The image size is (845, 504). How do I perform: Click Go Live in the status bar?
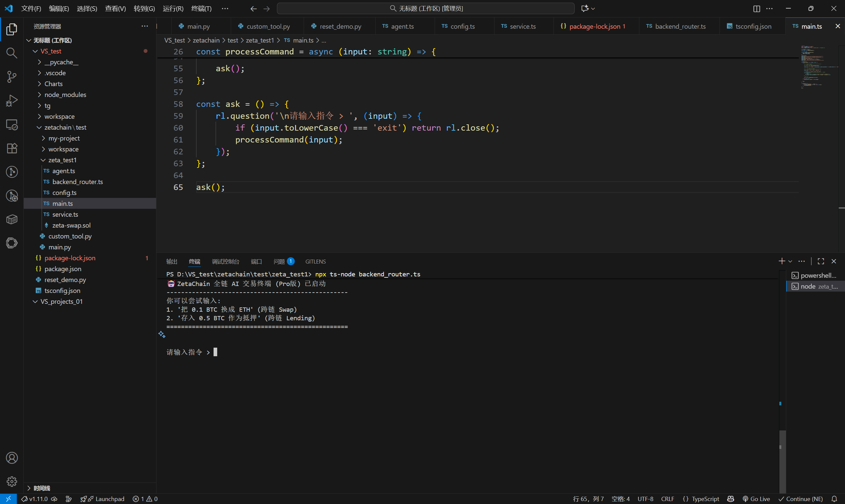(x=756, y=499)
